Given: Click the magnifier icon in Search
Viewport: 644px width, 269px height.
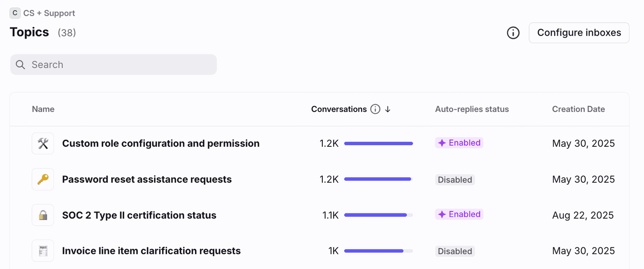Looking at the screenshot, I should pyautogui.click(x=20, y=65).
